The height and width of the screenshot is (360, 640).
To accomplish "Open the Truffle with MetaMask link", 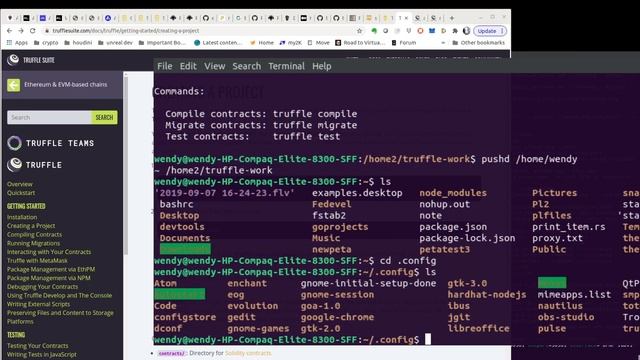I will click(x=37, y=260).
